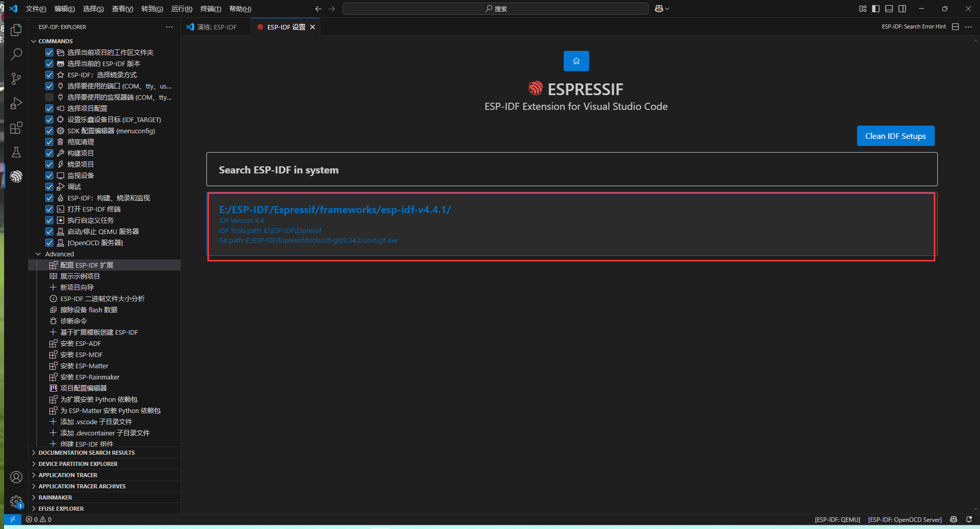The height and width of the screenshot is (529, 980).
Task: Open the 编辑(E) menu
Action: pos(65,9)
